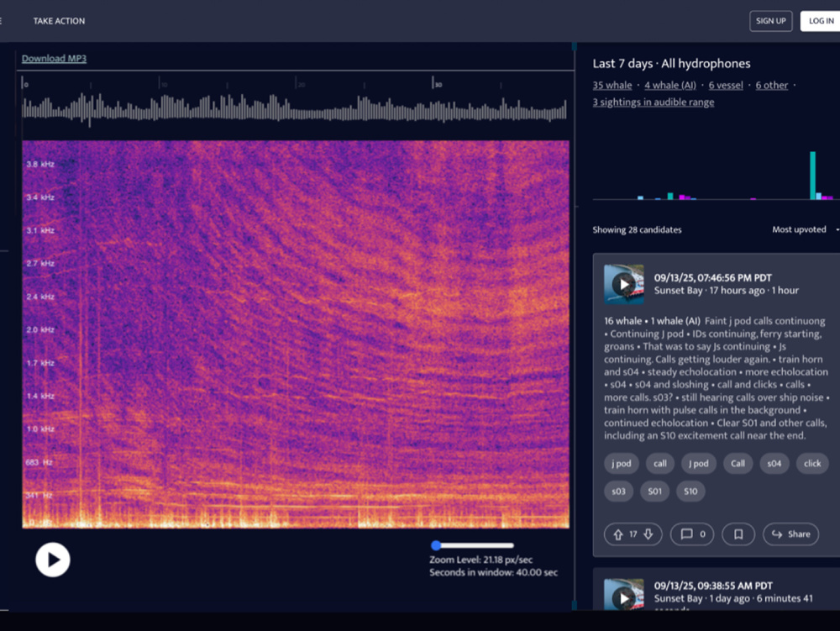This screenshot has width=840, height=631.
Task: Select the 'click' tag chip
Action: click(812, 463)
